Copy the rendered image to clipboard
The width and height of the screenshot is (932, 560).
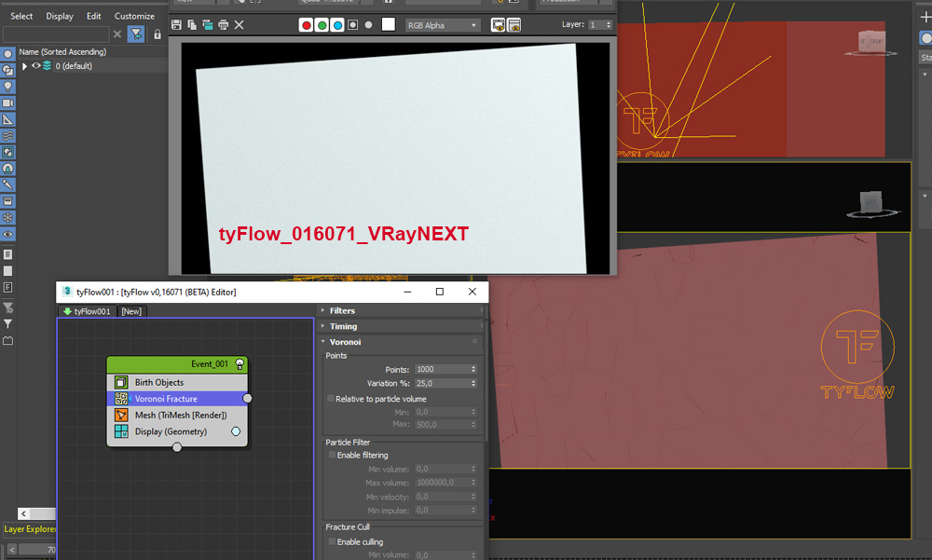pyautogui.click(x=191, y=25)
